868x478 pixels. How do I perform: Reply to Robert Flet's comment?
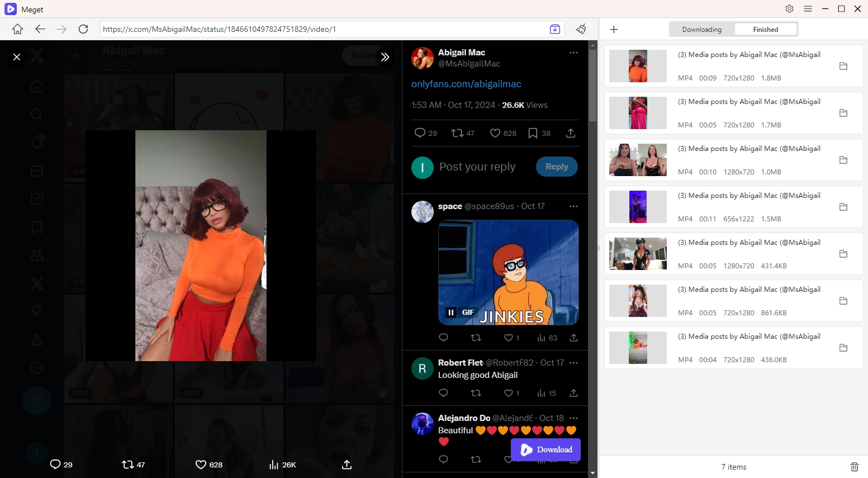click(x=444, y=393)
